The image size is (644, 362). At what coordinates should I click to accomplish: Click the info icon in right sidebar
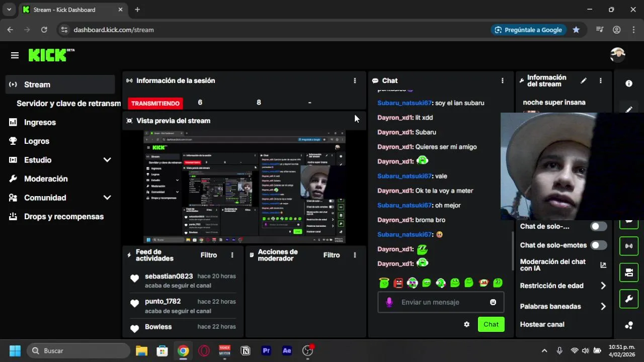629,83
